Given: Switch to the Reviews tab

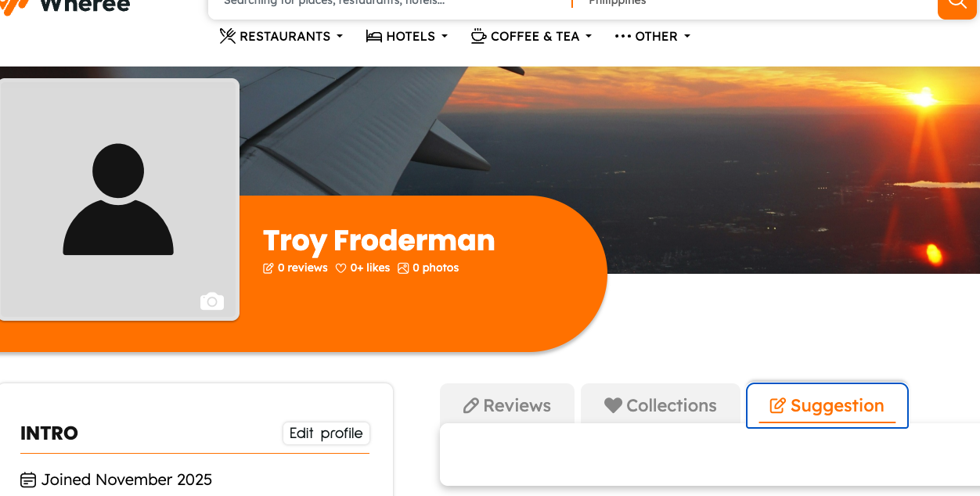Looking at the screenshot, I should (507, 405).
